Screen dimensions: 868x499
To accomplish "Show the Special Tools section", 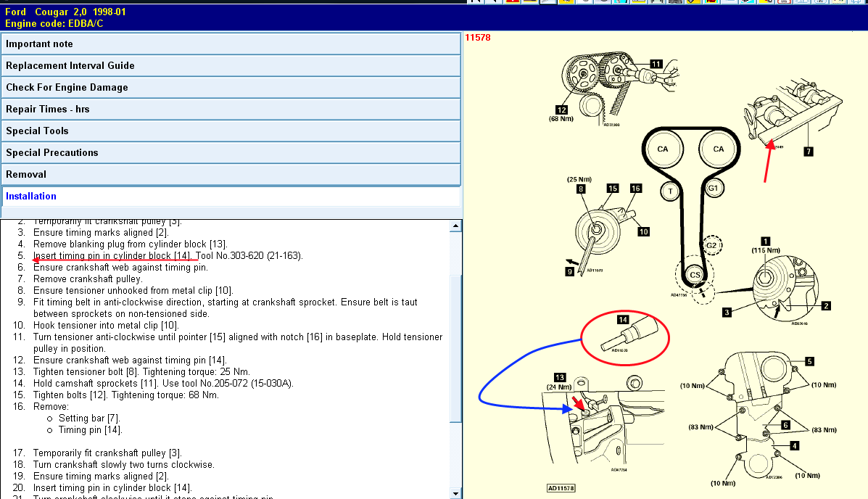I will [x=231, y=131].
